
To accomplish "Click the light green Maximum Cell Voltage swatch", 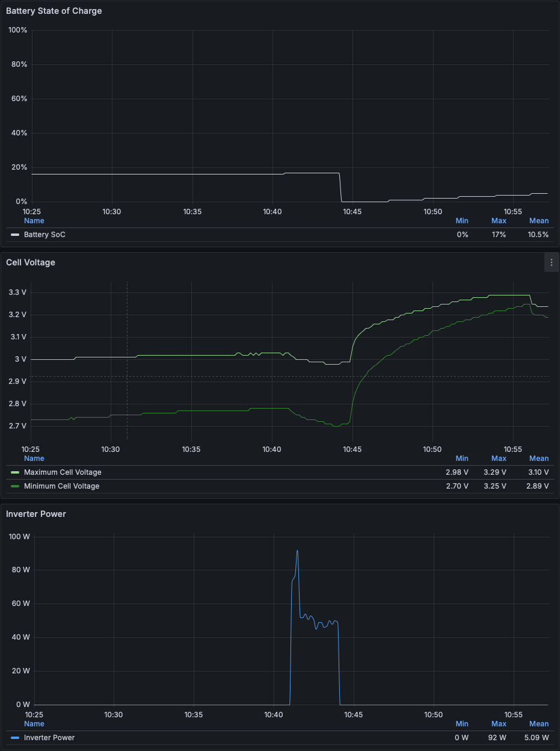I will pyautogui.click(x=15, y=472).
